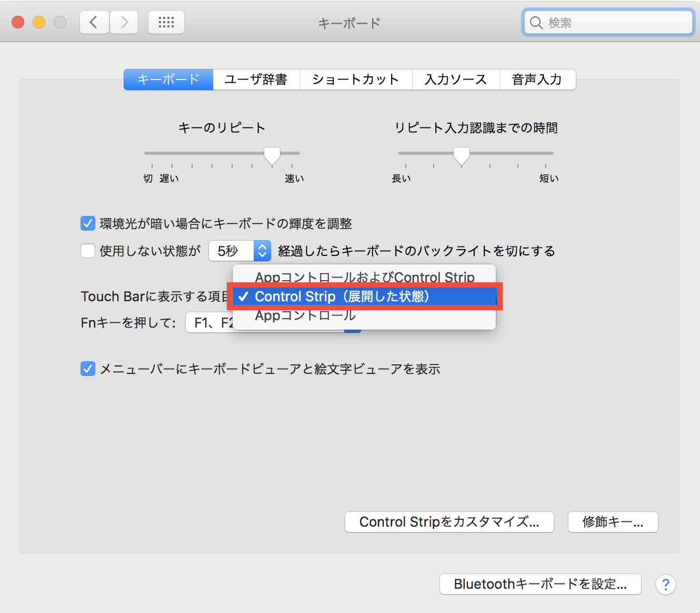Viewport: 700px width, 613px height.
Task: Choose the Appコントロール menu option
Action: pos(364,315)
